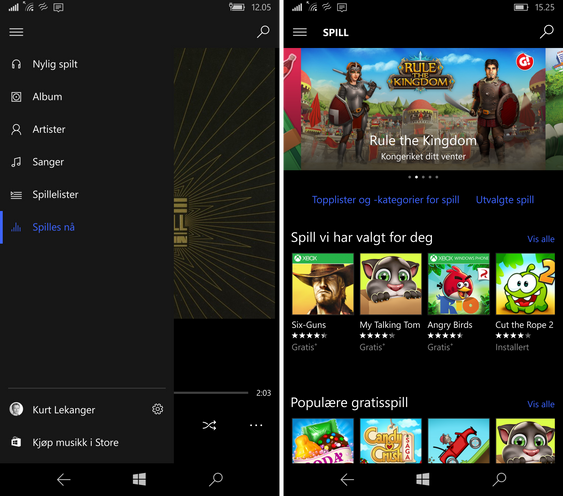Click the playback progress bar
Screen dimensions: 563x496
click(211, 393)
